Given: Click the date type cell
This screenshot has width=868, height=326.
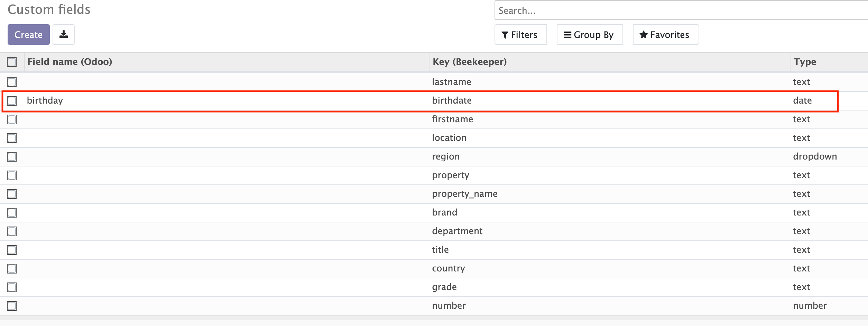Looking at the screenshot, I should point(802,100).
